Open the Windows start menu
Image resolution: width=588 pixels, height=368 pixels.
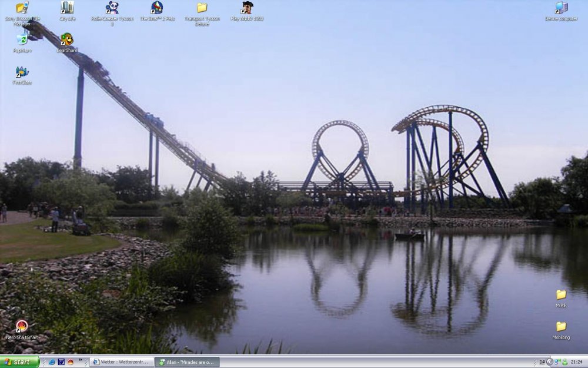click(20, 362)
